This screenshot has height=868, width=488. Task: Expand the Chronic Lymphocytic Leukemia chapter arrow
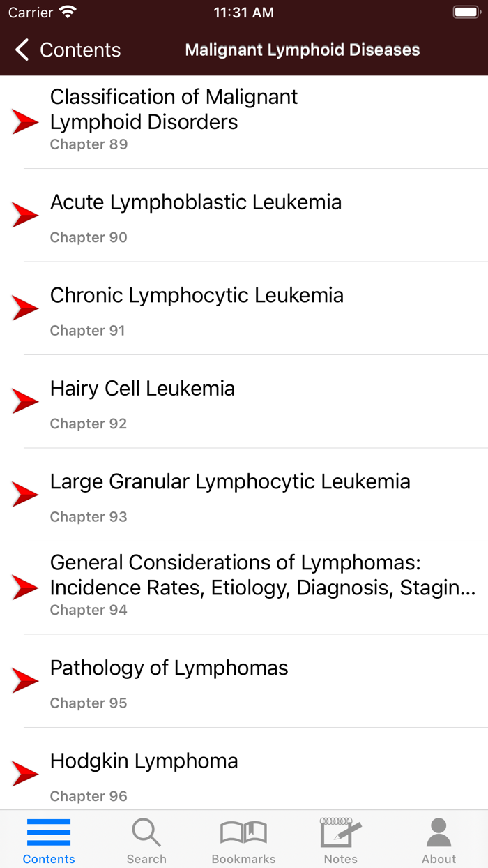click(x=24, y=307)
